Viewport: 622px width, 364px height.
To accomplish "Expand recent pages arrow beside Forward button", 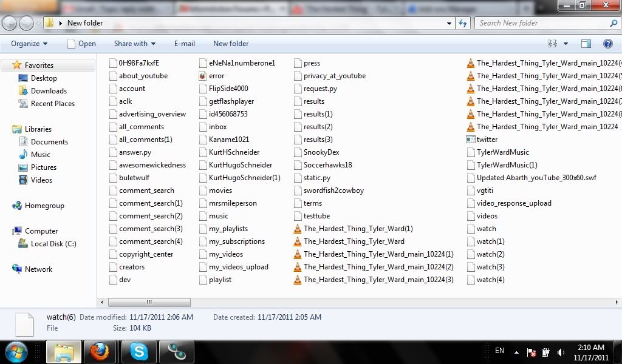I will 38,24.
